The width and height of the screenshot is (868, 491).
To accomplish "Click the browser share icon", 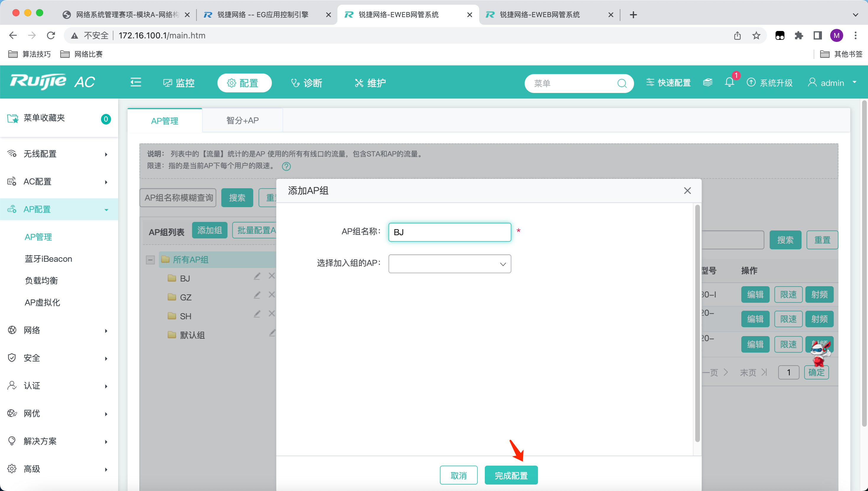I will 737,35.
